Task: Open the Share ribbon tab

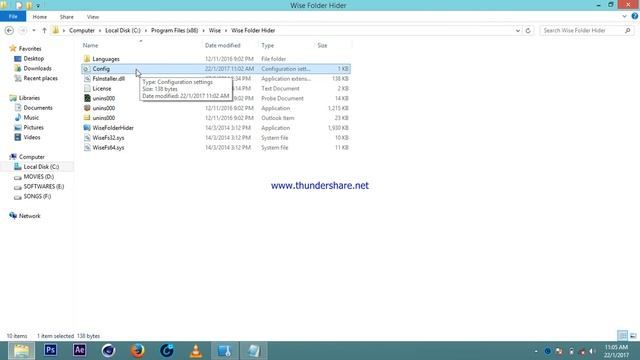Action: click(x=67, y=17)
